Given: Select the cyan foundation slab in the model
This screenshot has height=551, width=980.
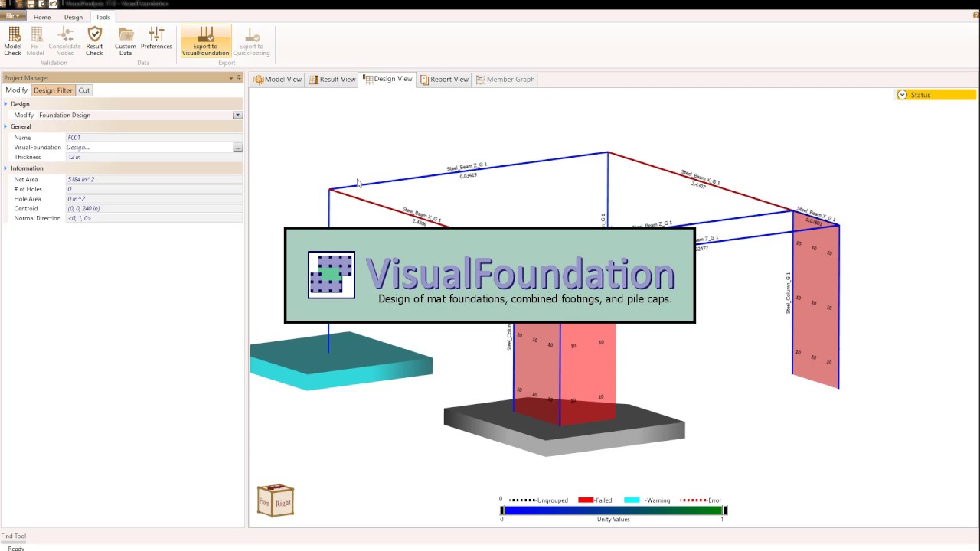Looking at the screenshot, I should (341, 362).
